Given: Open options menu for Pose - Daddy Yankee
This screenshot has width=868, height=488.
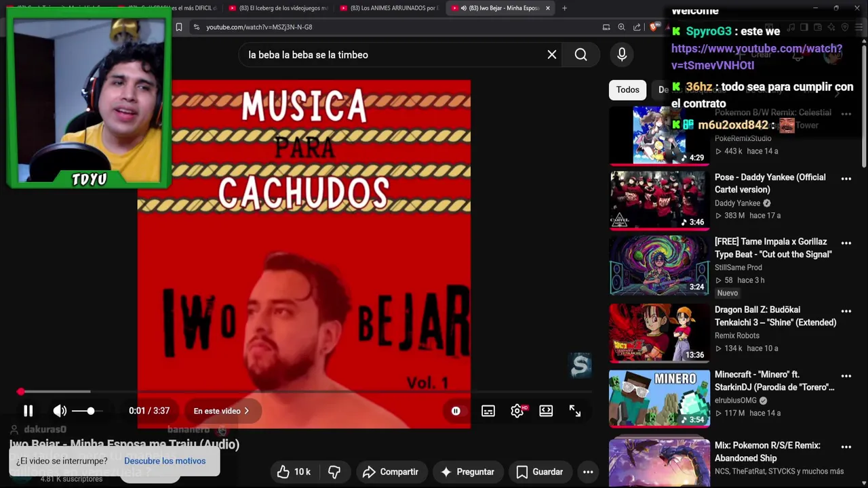Looking at the screenshot, I should click(x=846, y=178).
